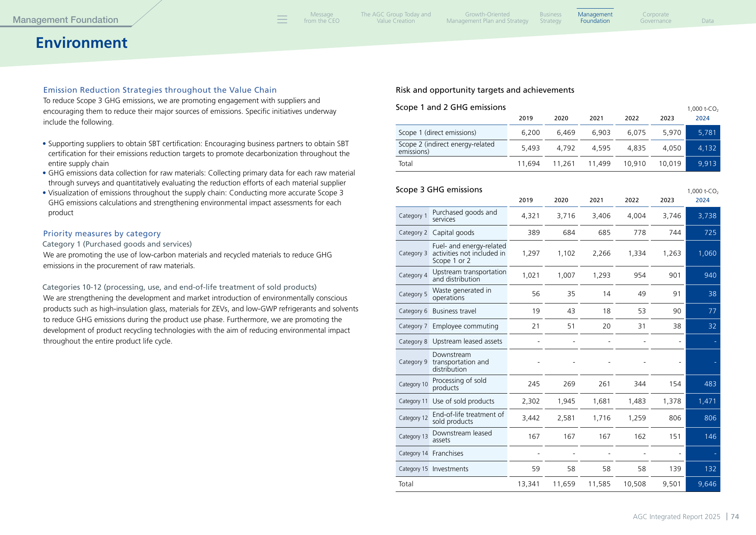This screenshot has width=756, height=535.
Task: Select the 13,341 Scope 3 total for 2019
Action: [528, 484]
